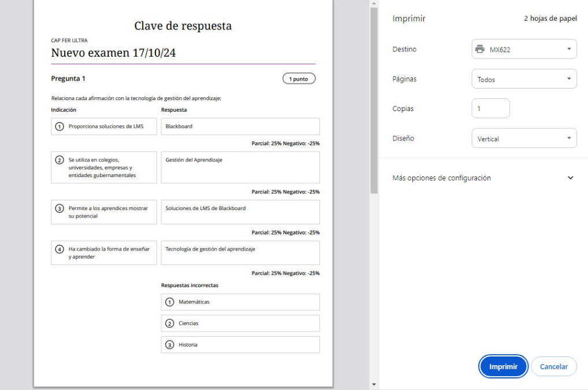This screenshot has width=588, height=390.
Task: Click the 'Indicación' column header
Action: (x=64, y=110)
